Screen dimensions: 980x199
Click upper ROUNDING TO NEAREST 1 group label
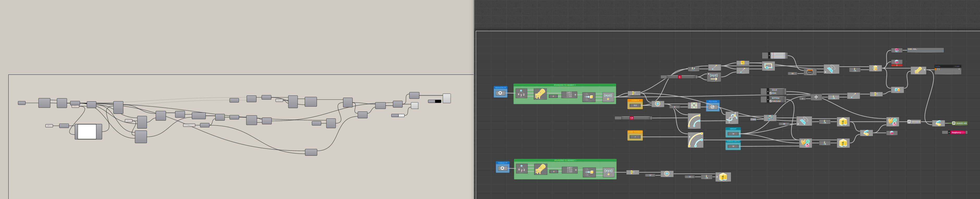point(565,85)
